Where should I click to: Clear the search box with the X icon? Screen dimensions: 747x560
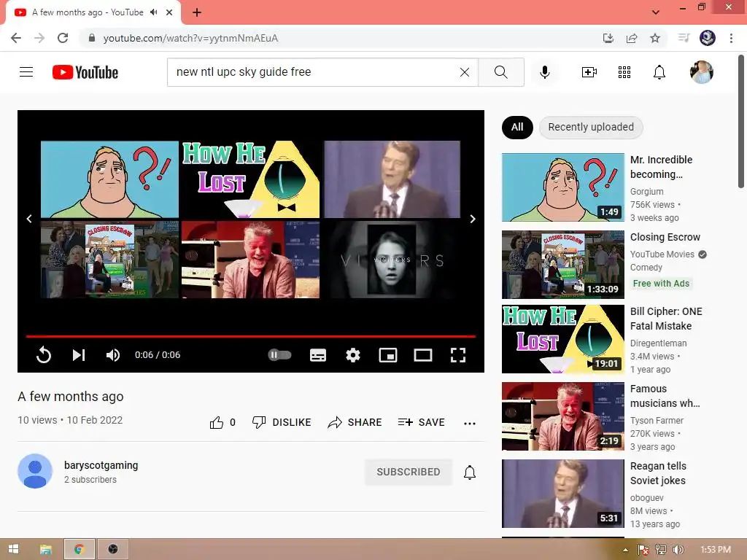(465, 72)
